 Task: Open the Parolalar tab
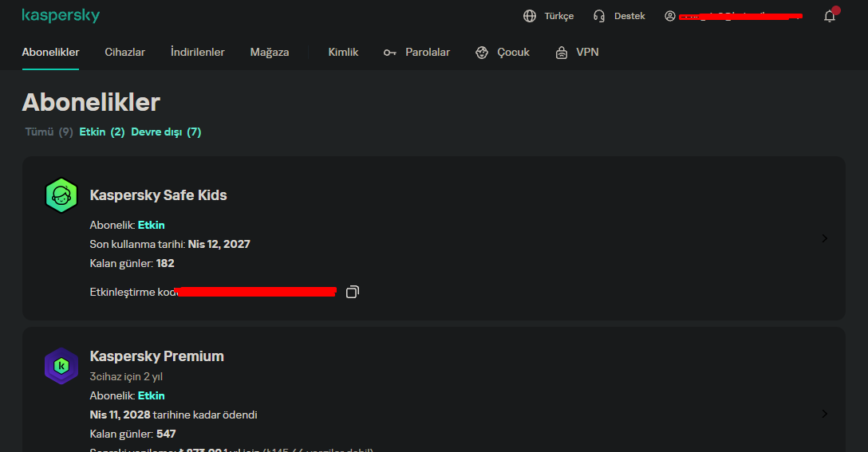(428, 52)
